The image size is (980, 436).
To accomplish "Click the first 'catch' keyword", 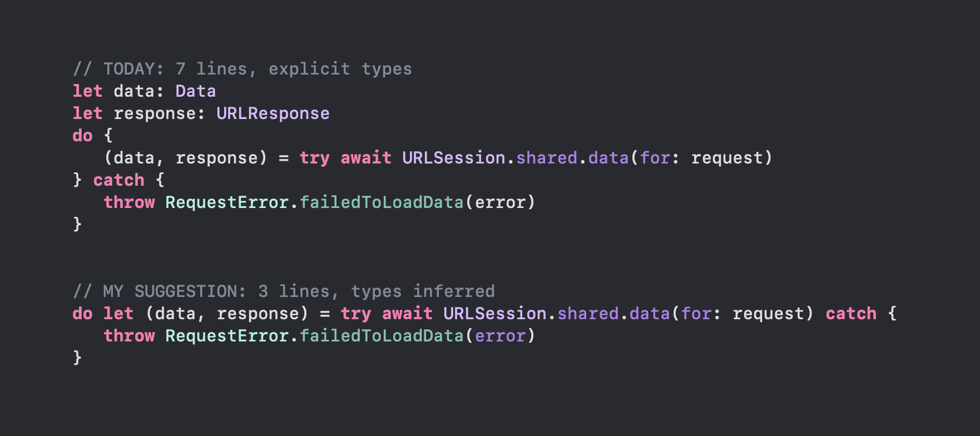I will tap(119, 180).
